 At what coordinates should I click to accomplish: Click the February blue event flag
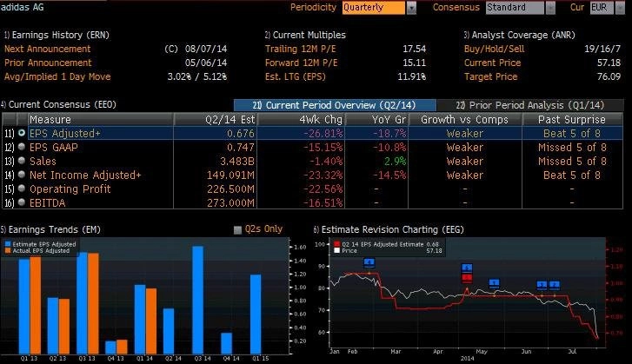pyautogui.click(x=369, y=263)
